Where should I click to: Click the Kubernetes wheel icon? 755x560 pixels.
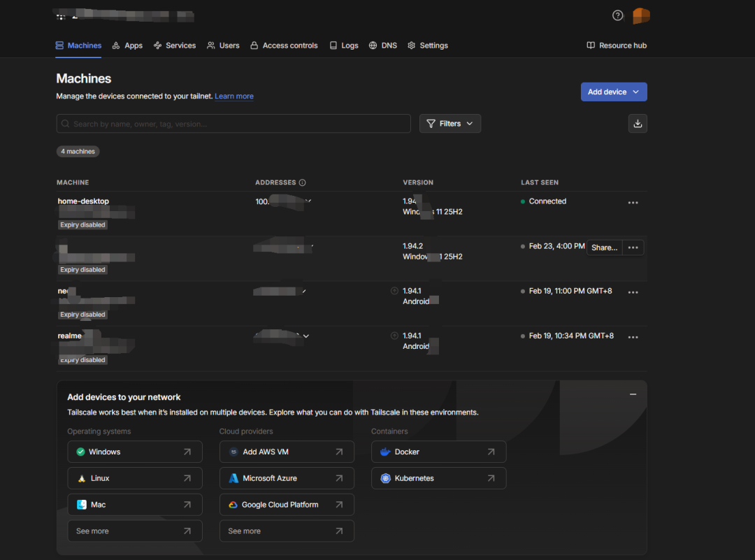click(x=385, y=478)
